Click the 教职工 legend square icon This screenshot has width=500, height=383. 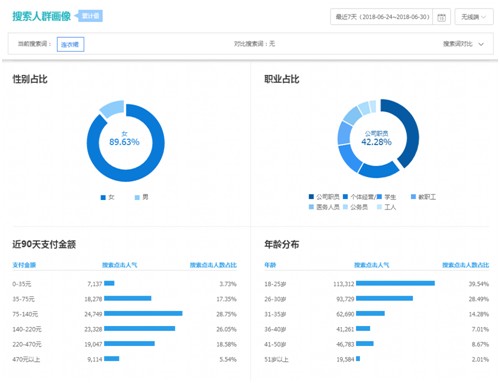click(413, 197)
